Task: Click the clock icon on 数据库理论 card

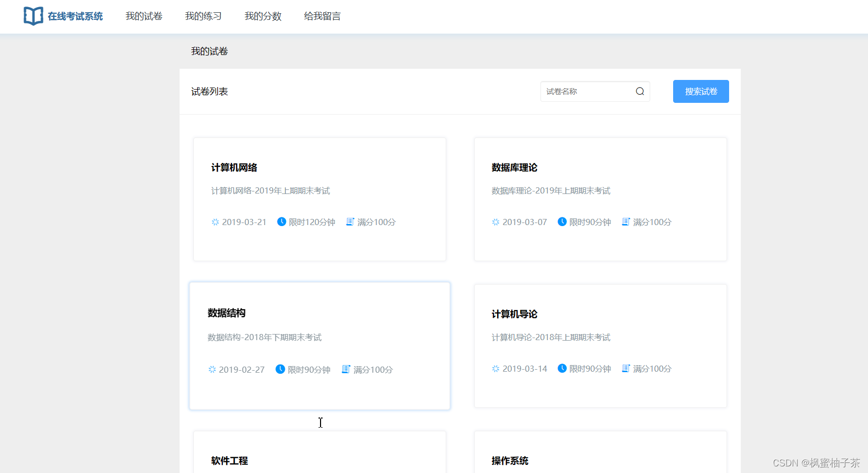Action: pyautogui.click(x=562, y=221)
